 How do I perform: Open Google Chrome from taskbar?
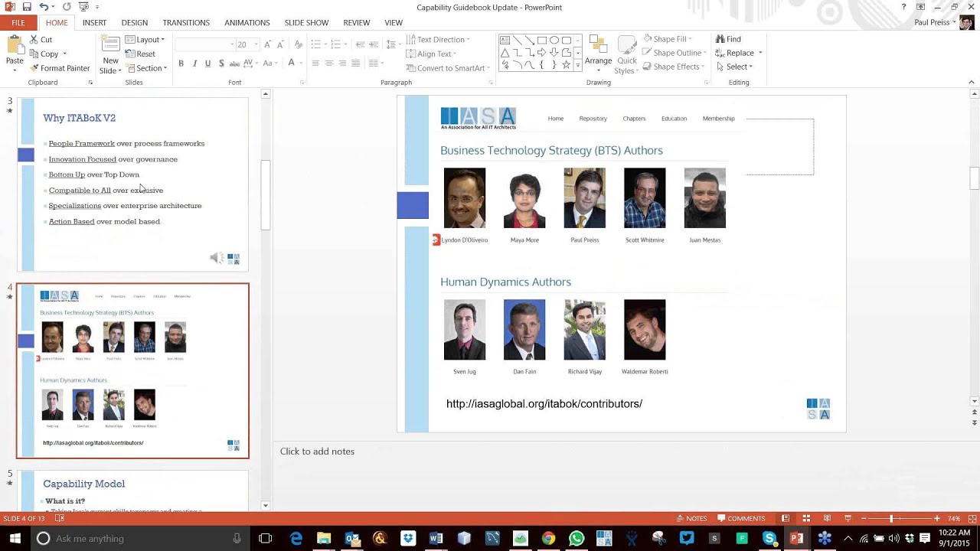click(x=548, y=539)
